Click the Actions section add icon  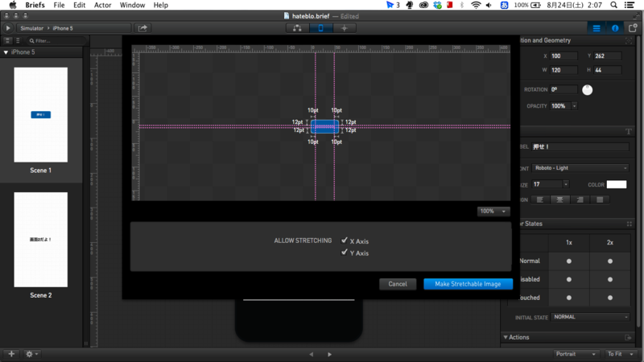click(x=628, y=337)
